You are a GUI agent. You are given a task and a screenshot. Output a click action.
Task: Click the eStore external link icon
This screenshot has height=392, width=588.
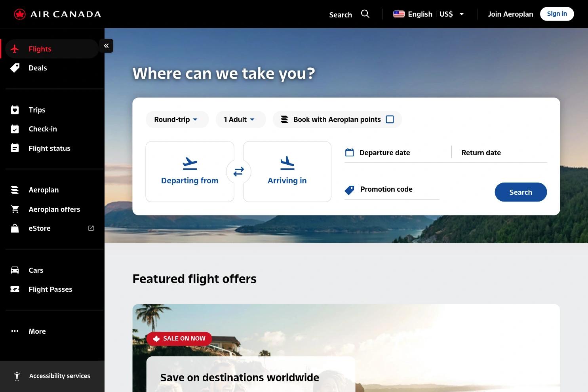[x=91, y=228]
